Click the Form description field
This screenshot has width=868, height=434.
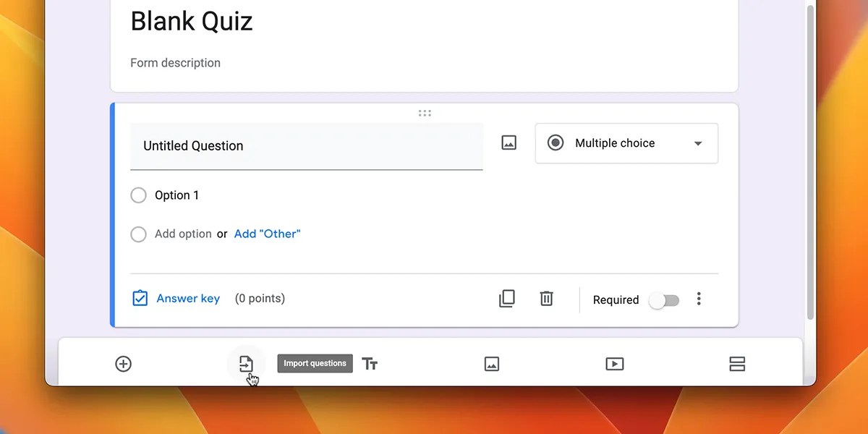(175, 63)
